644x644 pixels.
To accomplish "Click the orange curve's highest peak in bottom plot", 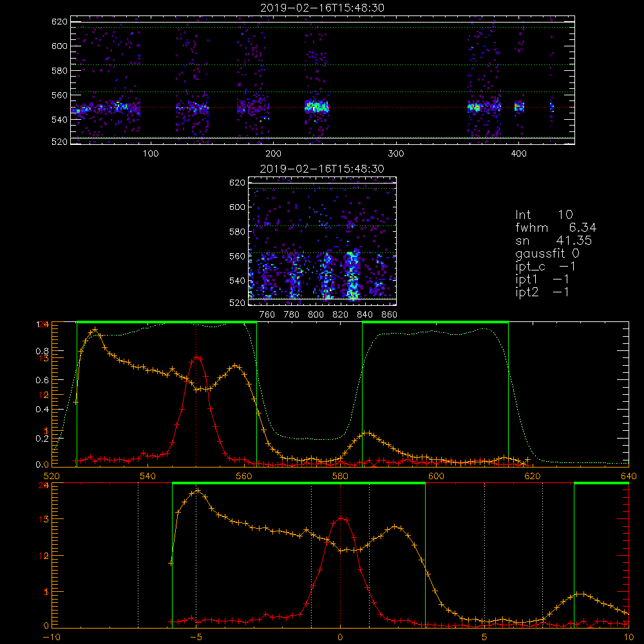I will click(198, 490).
